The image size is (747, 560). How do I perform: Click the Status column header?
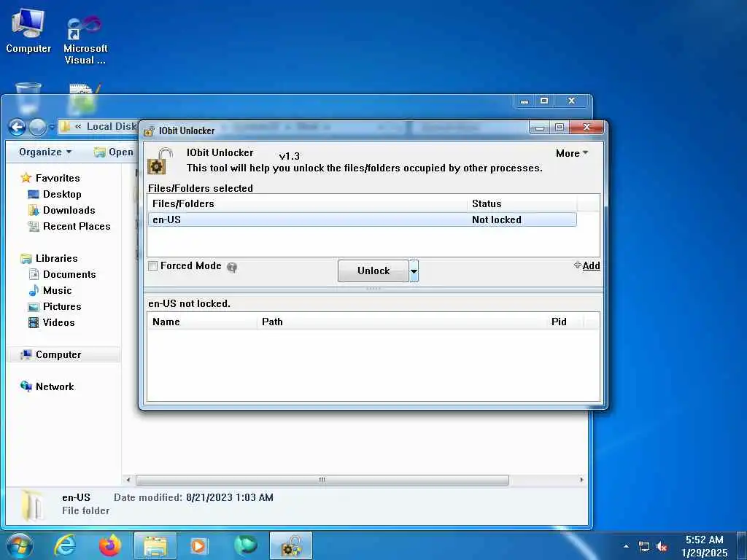click(x=522, y=203)
